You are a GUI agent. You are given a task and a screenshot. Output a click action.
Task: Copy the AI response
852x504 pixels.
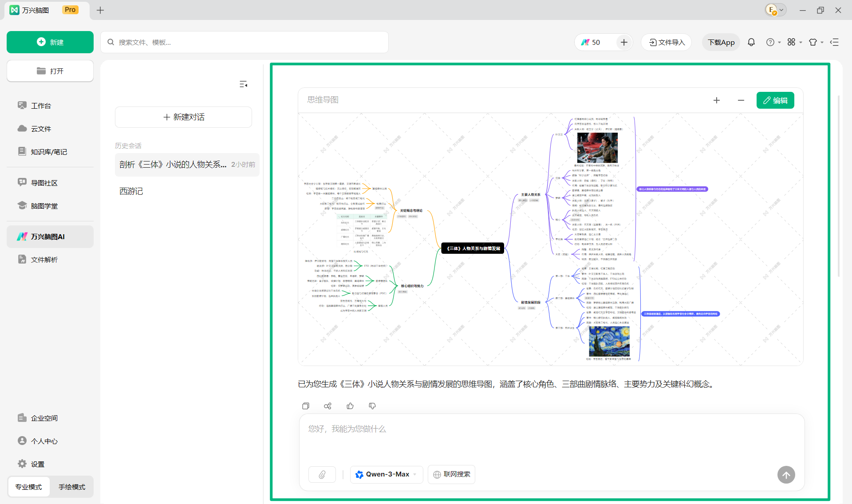(x=306, y=406)
